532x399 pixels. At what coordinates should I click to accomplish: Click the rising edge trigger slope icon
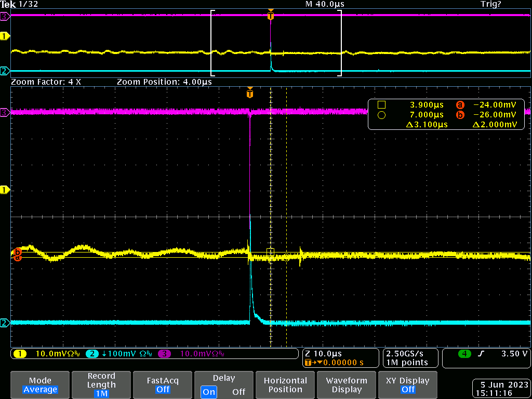481,354
